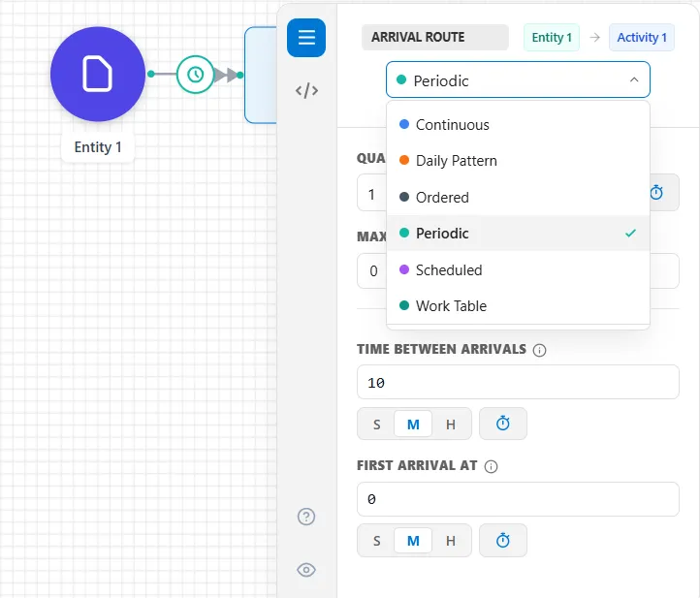Select the light blue activity node on canvas
Image resolution: width=700 pixels, height=598 pixels.
(x=261, y=75)
